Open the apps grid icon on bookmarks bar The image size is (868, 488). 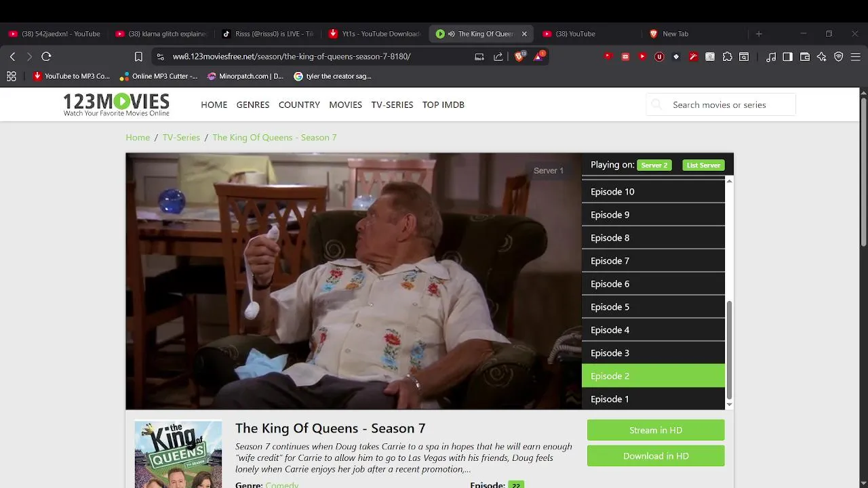11,77
